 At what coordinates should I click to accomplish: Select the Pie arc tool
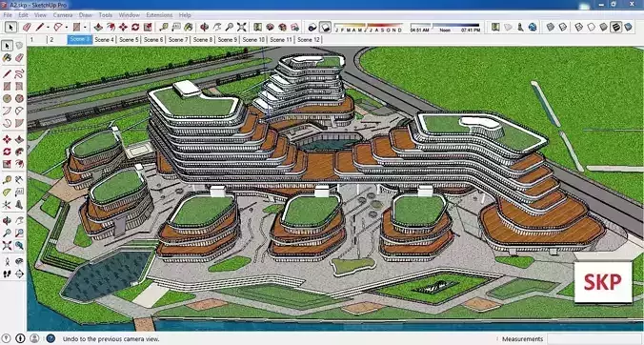point(19,123)
